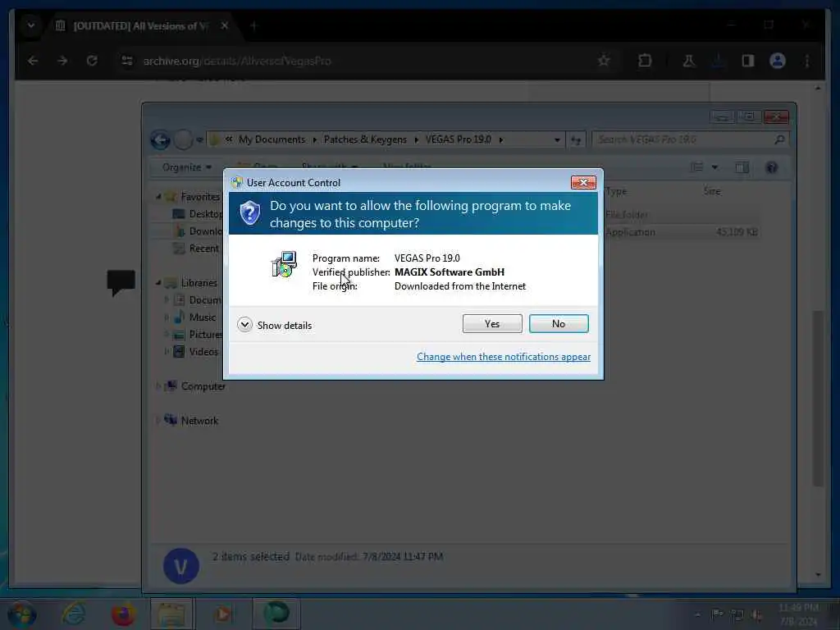Select Downloads under Favorites
The image size is (840, 630).
(197, 231)
